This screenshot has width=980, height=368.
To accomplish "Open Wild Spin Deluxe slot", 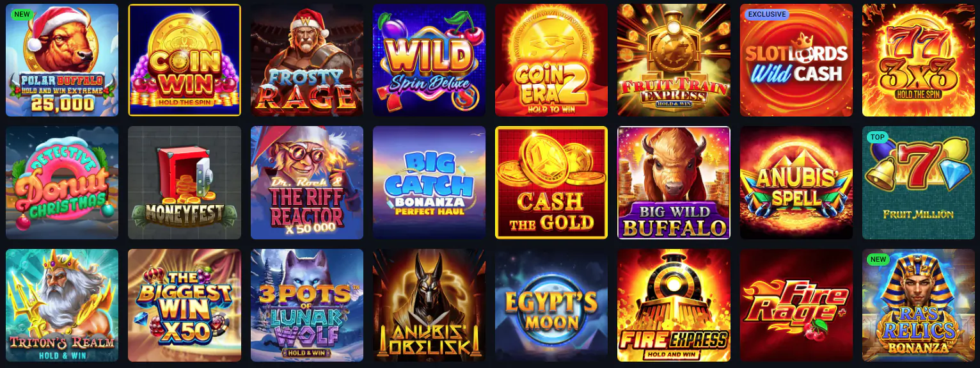I will click(x=429, y=60).
